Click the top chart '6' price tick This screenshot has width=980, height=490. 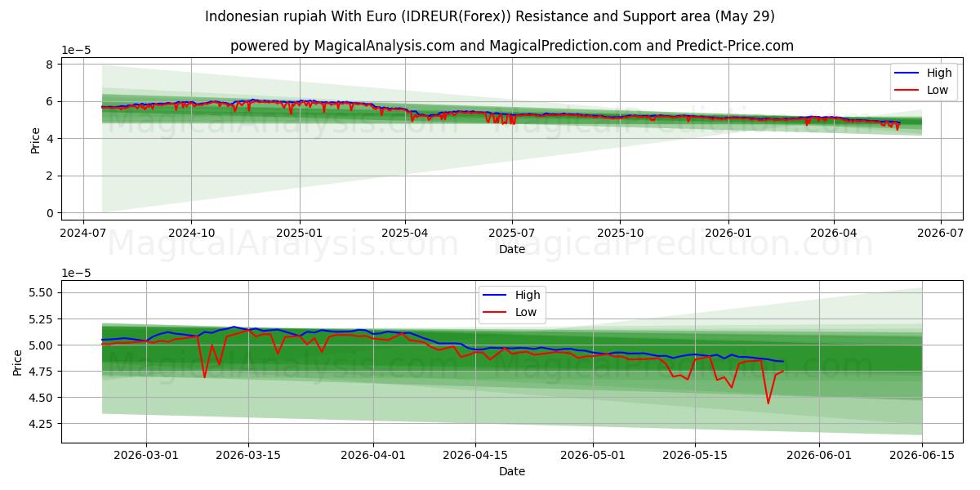click(50, 101)
